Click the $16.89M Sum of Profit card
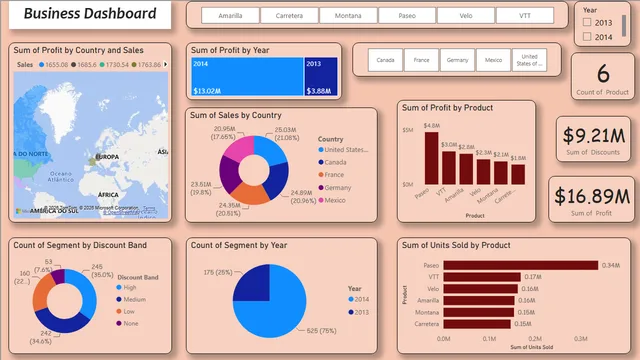 point(591,200)
